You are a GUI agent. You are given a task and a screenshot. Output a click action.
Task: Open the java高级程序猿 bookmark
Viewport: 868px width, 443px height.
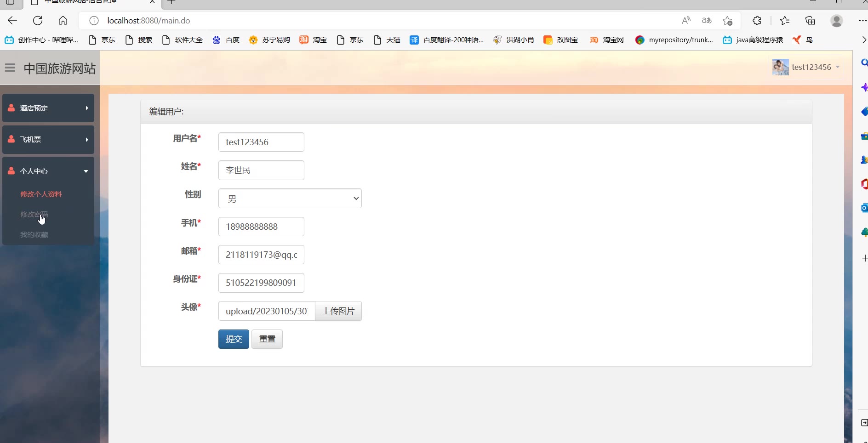point(753,40)
